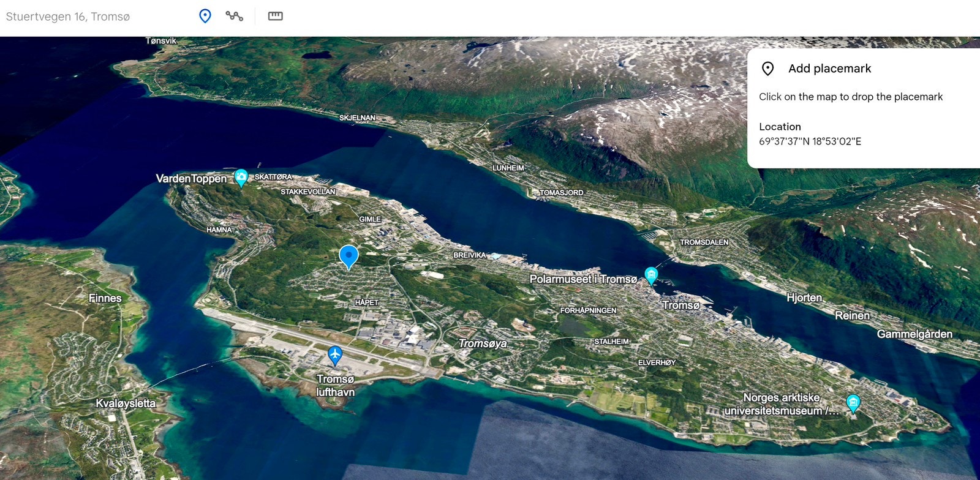The height and width of the screenshot is (480, 980).
Task: Click the Forhåpningen map label
Action: click(x=588, y=310)
